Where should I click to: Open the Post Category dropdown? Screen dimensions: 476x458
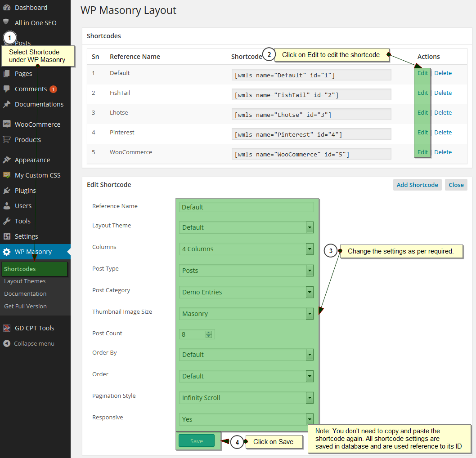(x=310, y=292)
